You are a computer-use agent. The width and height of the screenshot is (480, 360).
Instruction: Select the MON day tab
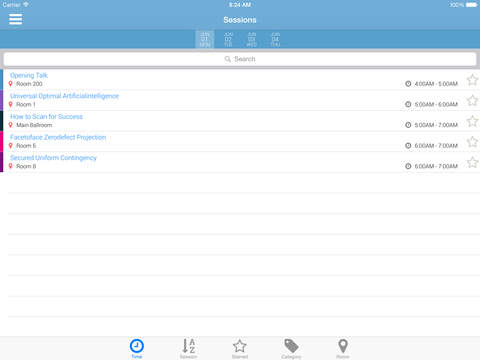click(x=205, y=39)
